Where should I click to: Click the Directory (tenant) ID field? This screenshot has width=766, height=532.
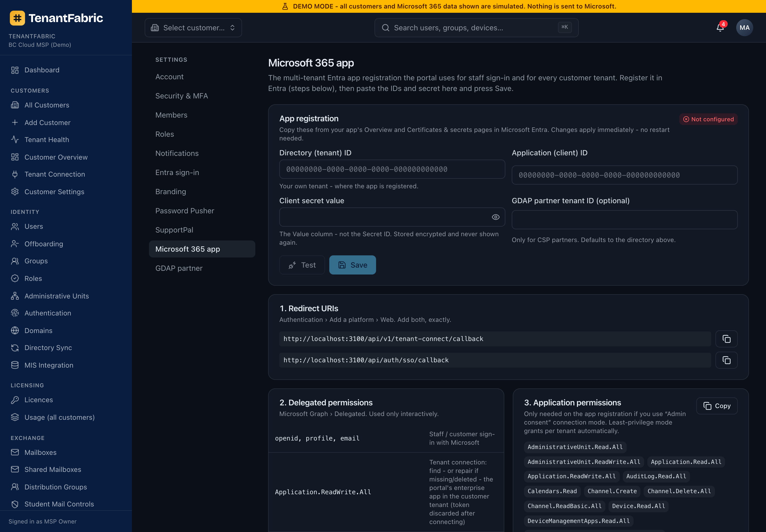click(x=392, y=169)
